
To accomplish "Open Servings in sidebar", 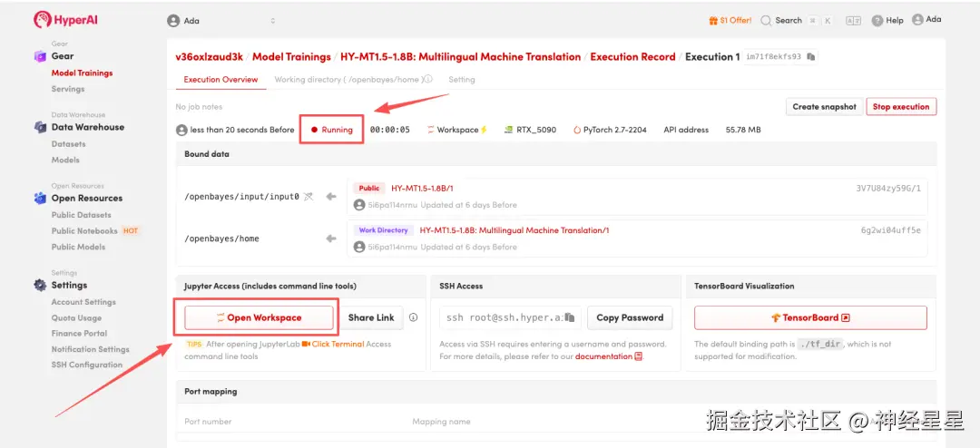I will (68, 89).
